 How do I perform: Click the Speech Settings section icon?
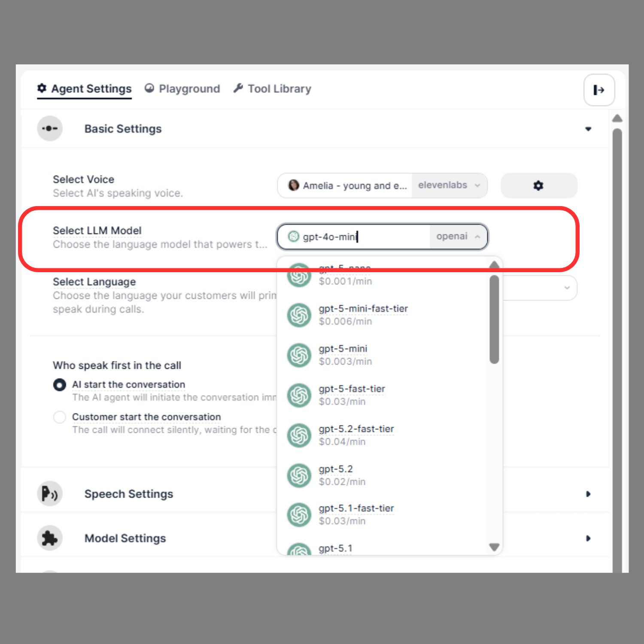point(50,494)
